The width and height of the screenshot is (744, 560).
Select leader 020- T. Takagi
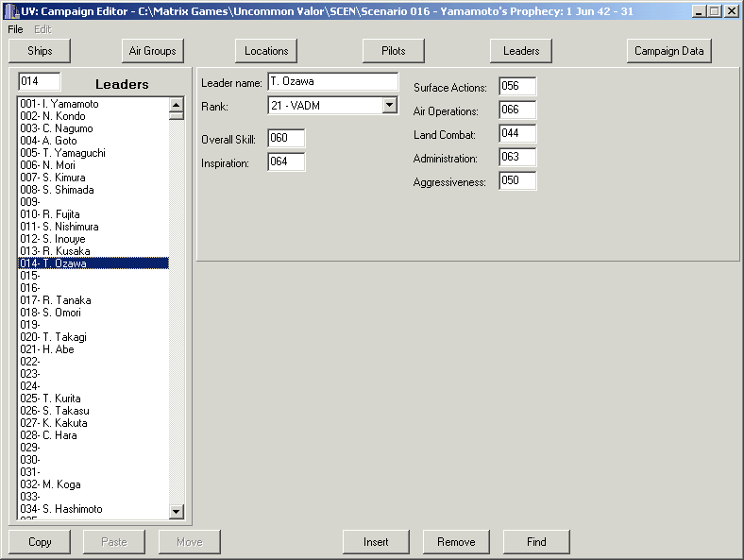coord(93,337)
